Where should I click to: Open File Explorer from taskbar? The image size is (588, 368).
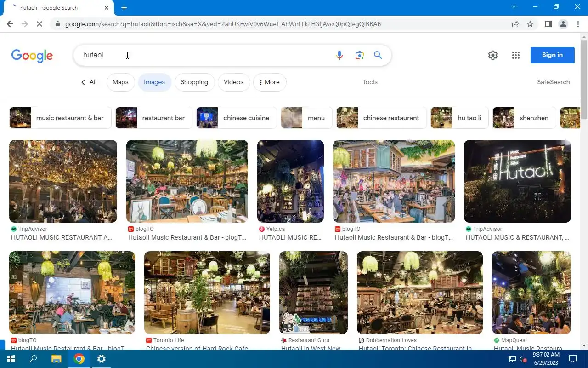click(x=56, y=359)
